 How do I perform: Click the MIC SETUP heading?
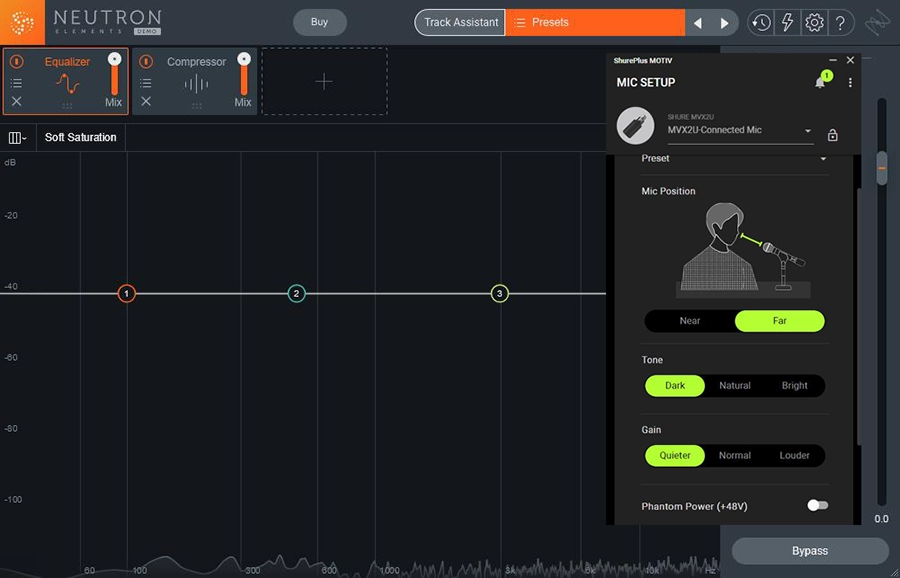click(x=646, y=83)
